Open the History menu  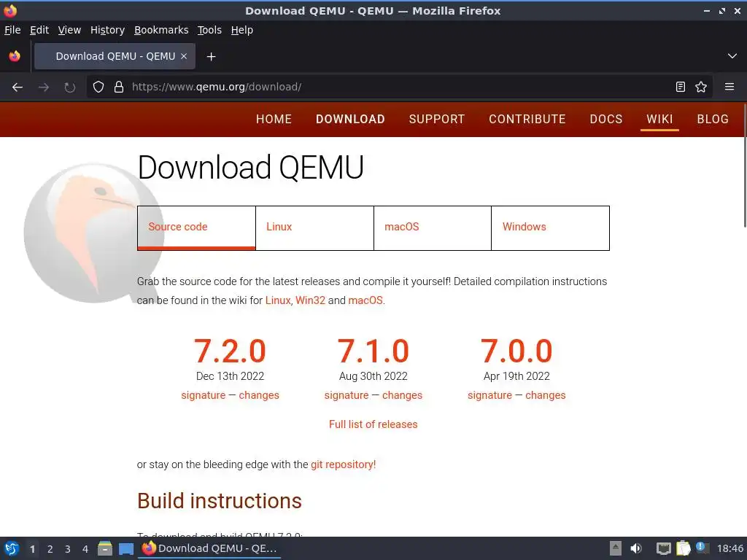point(108,30)
